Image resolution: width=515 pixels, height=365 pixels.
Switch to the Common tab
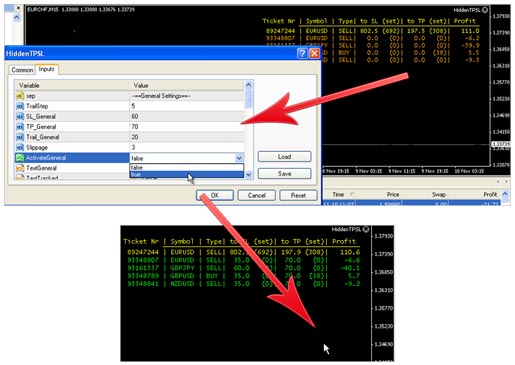pyautogui.click(x=22, y=70)
